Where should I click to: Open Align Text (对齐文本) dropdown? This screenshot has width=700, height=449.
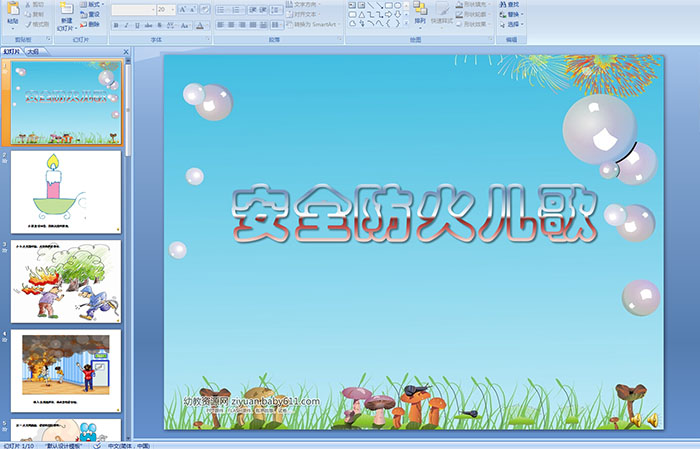[x=303, y=14]
